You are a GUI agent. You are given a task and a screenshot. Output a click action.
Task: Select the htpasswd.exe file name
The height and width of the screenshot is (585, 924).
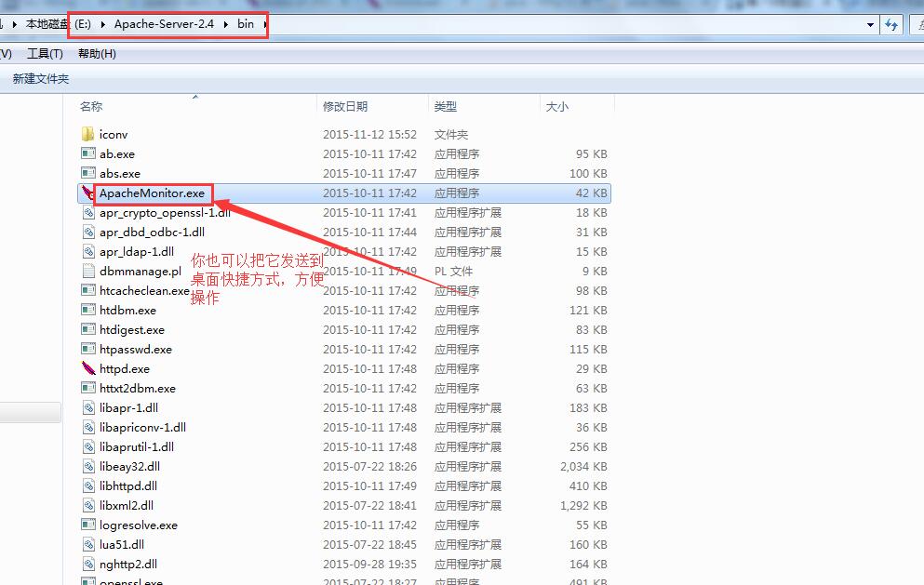point(136,350)
